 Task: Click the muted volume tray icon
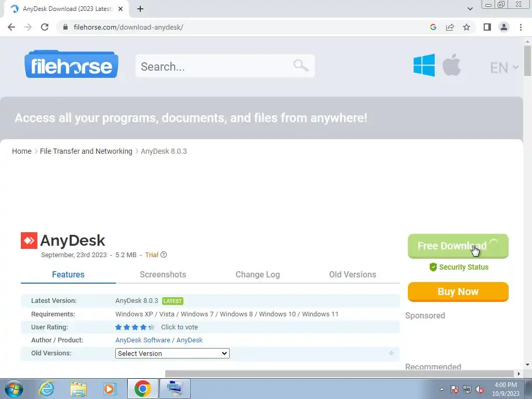click(x=480, y=389)
